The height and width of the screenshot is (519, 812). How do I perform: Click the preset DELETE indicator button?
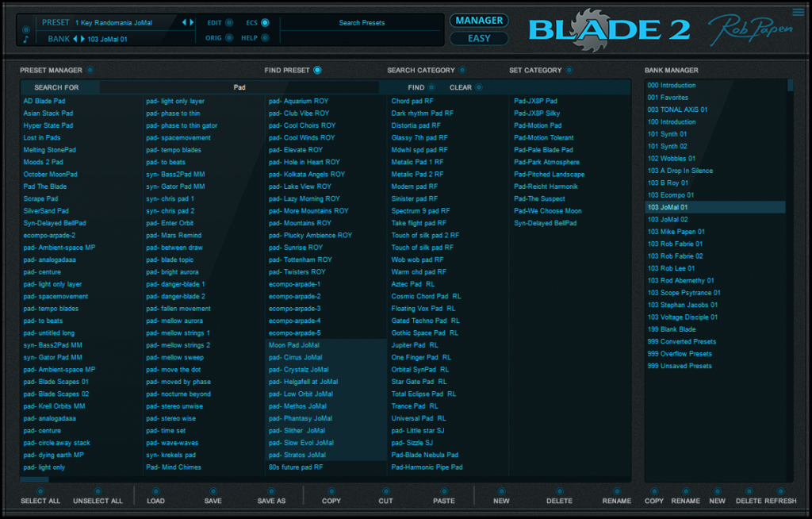(559, 491)
